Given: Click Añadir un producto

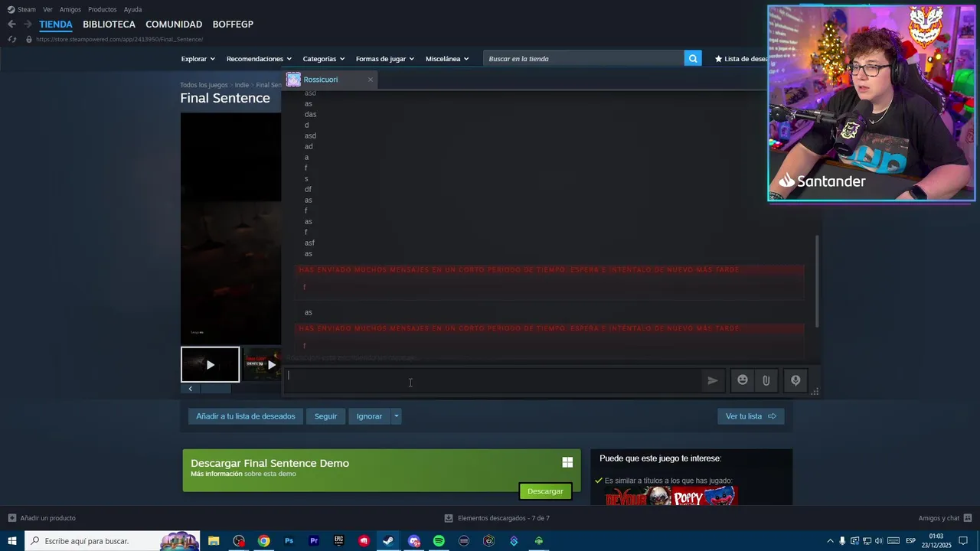Looking at the screenshot, I should point(42,518).
